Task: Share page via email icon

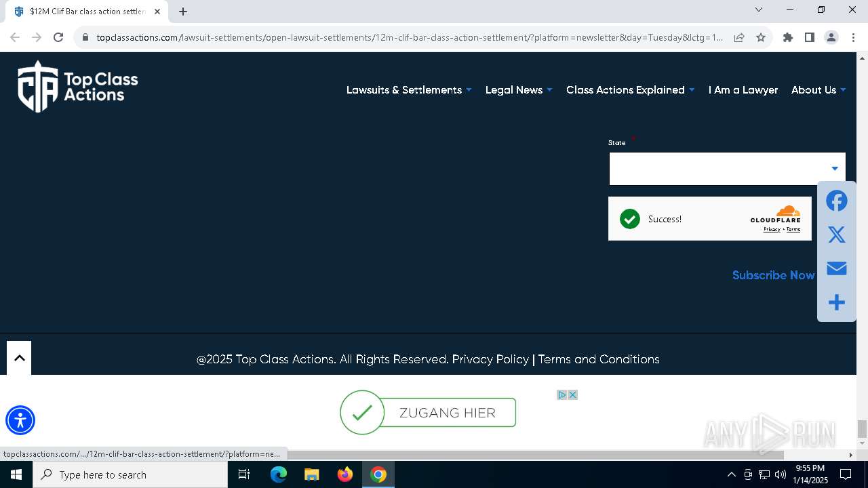Action: click(837, 268)
